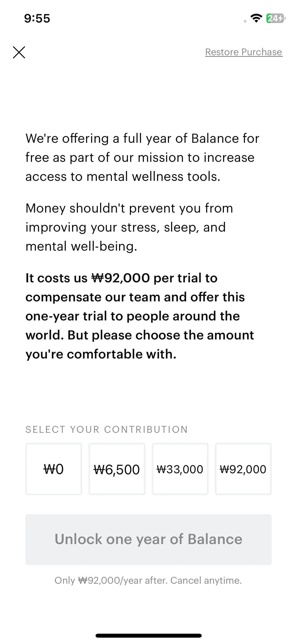Tap the 'you're comfortable with' bold line
297x644 pixels.
101,354
